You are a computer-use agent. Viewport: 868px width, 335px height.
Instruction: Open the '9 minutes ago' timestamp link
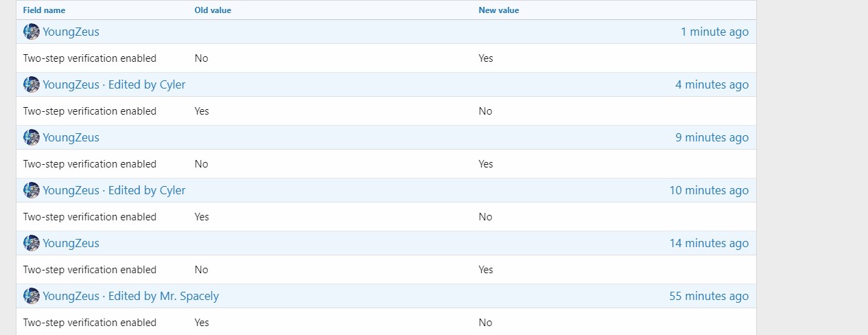[712, 137]
